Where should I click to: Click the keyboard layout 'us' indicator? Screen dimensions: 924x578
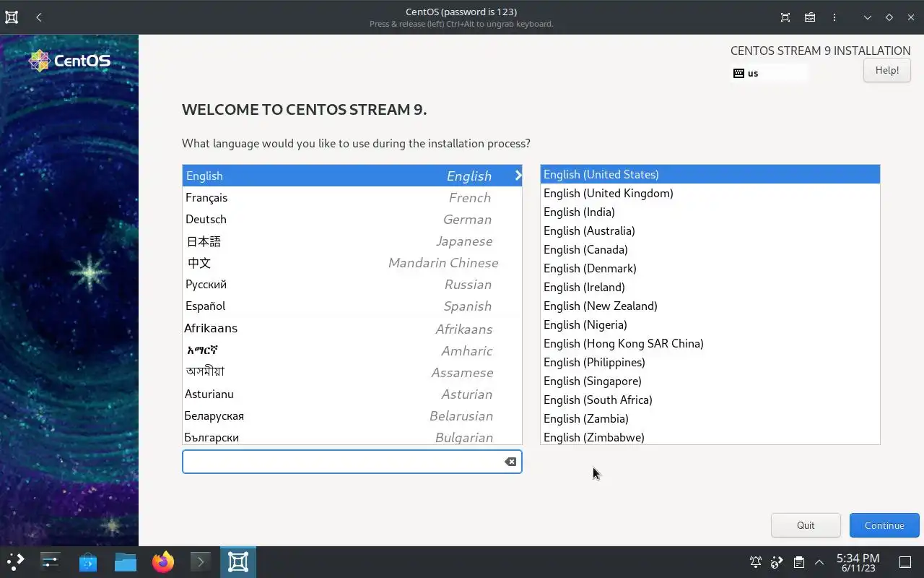click(769, 73)
